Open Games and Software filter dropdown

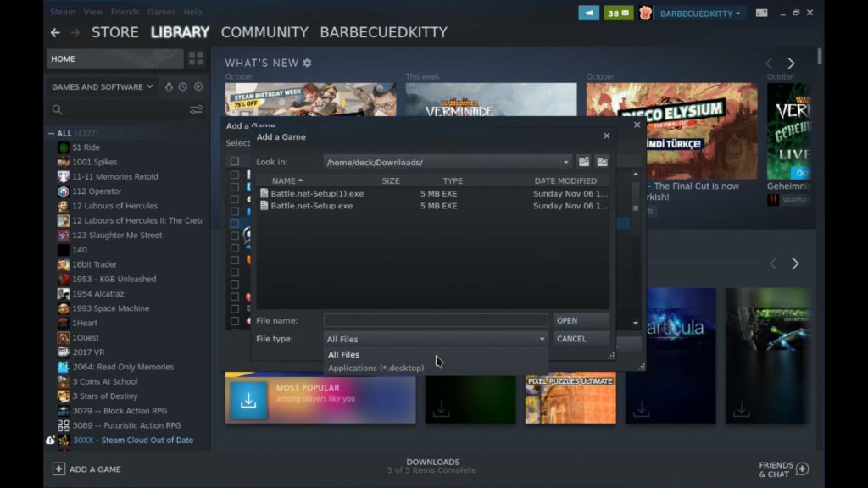103,87
